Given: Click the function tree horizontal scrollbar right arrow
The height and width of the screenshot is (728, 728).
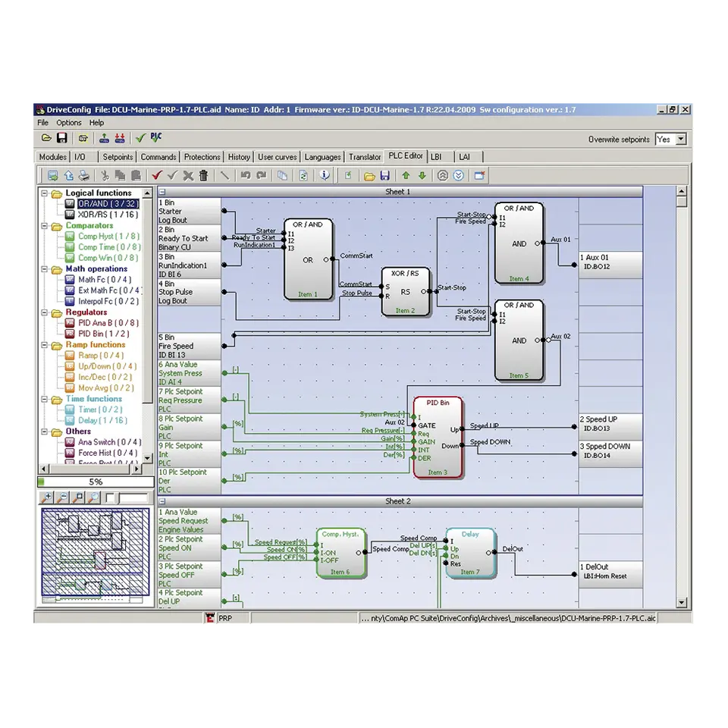Looking at the screenshot, I should pyautogui.click(x=136, y=469).
